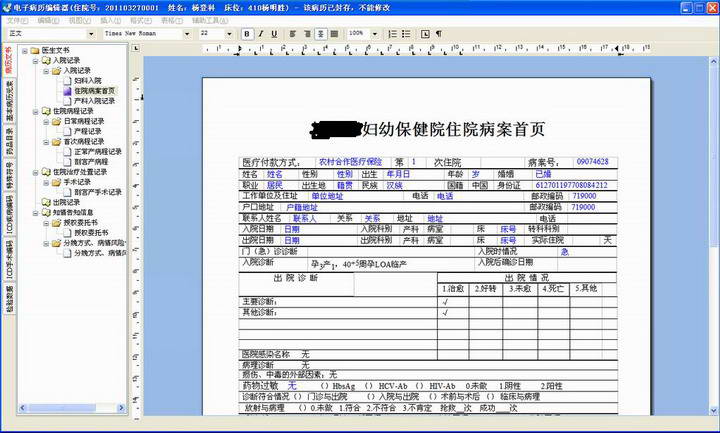Toggle Italic formatting button
720x433 pixels.
(x=261, y=34)
